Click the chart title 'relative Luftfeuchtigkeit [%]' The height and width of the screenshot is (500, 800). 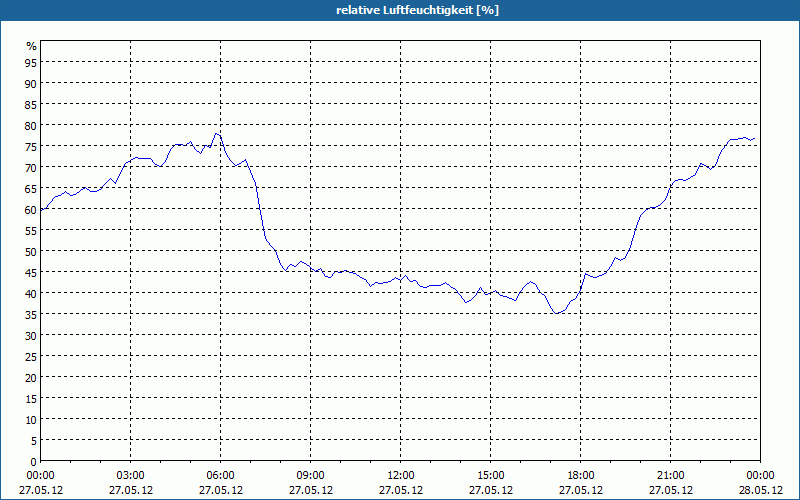pyautogui.click(x=417, y=10)
